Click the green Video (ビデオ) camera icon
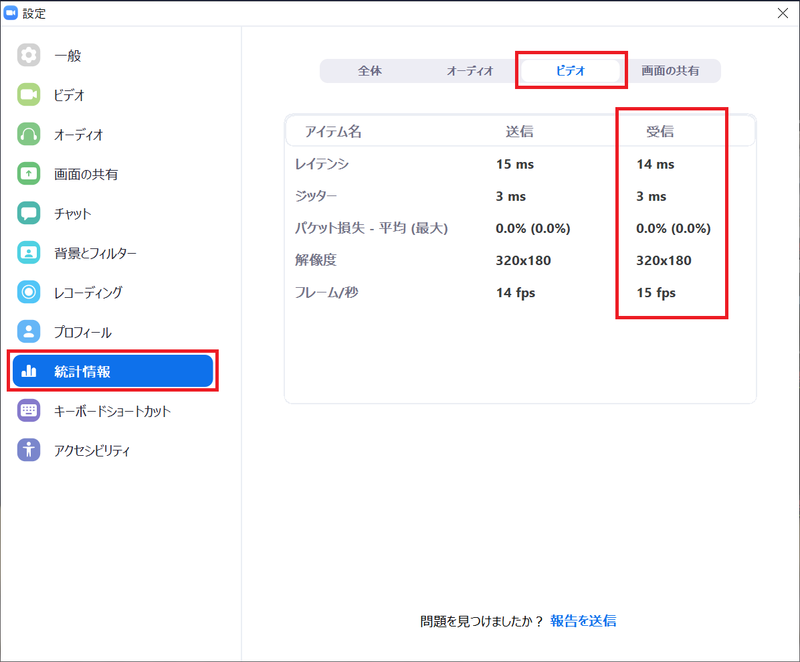This screenshot has height=662, width=800. tap(29, 95)
